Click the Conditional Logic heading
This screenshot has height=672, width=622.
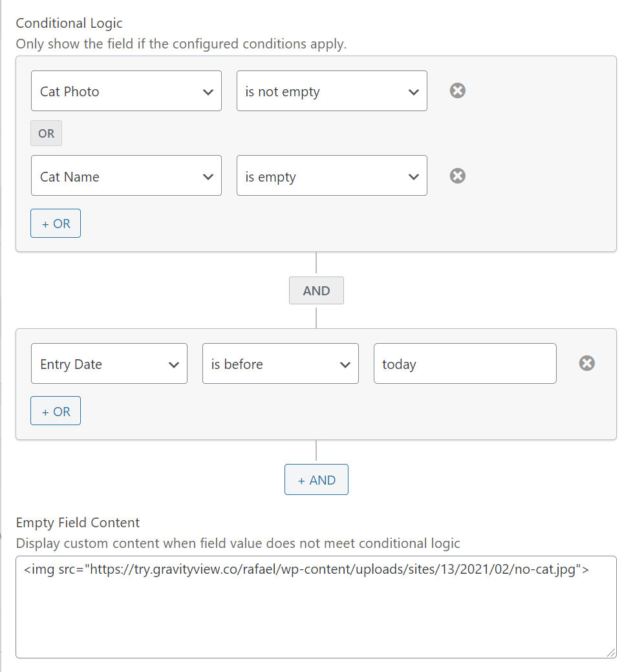(69, 23)
